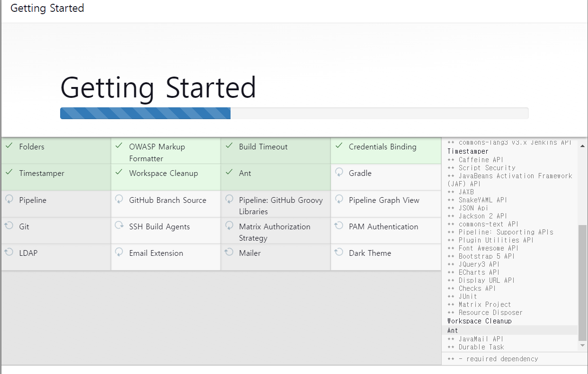Screen dimensions: 588x374
Task: Click the Matrix Project log line
Action: [479, 304]
